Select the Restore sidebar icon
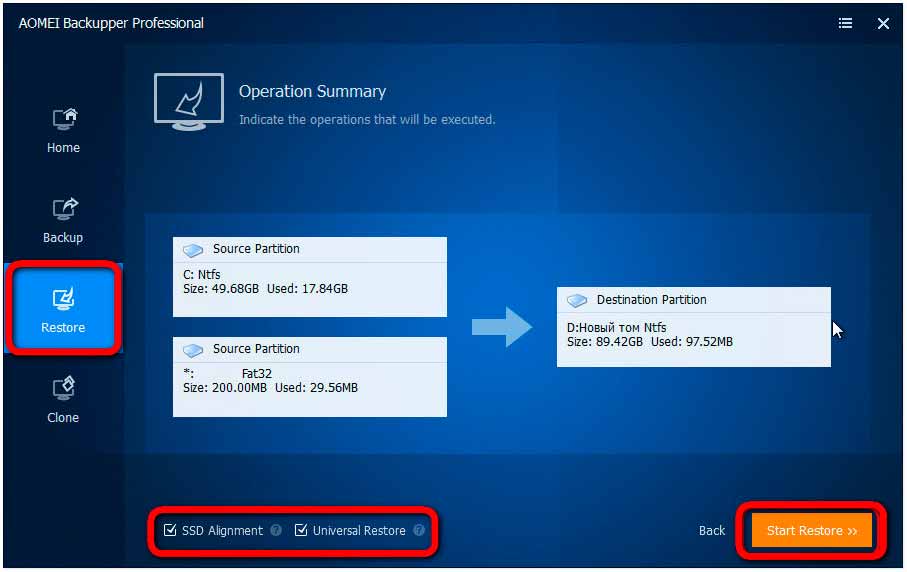The width and height of the screenshot is (907, 572). click(63, 299)
